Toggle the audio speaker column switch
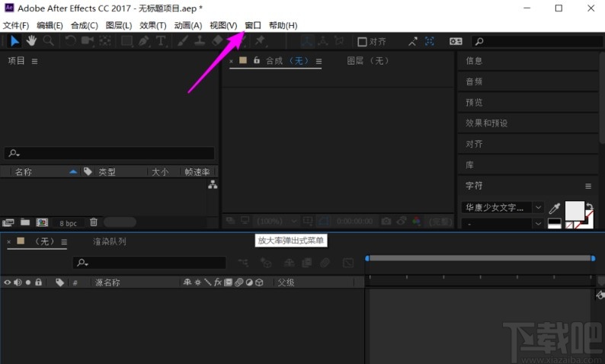Viewport: 605px width, 364px height. pyautogui.click(x=18, y=283)
